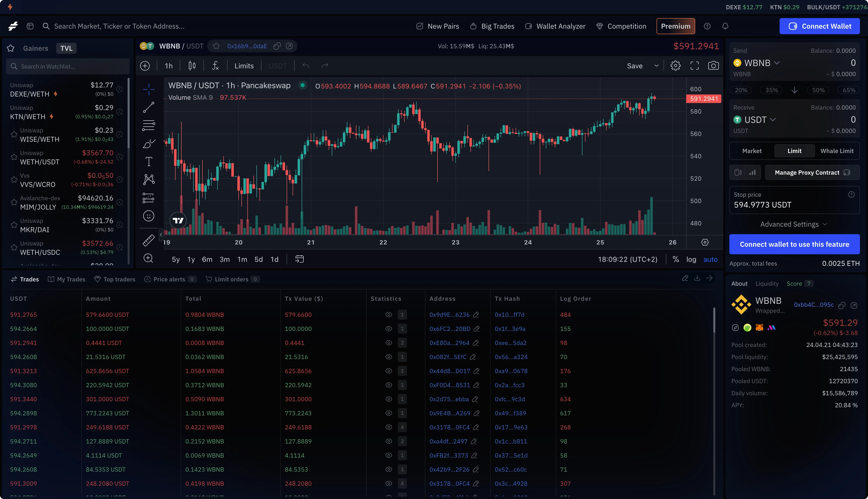Set the send amount to 50%
Screen dimensions: 868x499
(818, 90)
